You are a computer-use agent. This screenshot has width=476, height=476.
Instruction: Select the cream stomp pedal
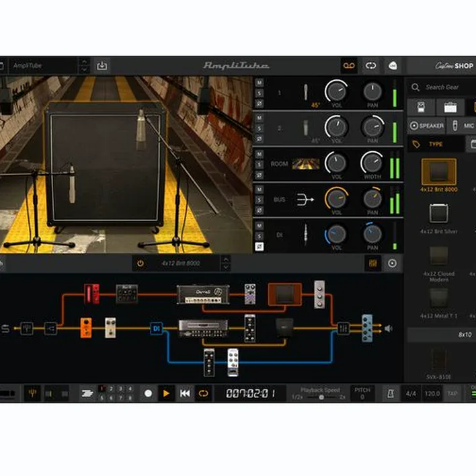point(110,328)
